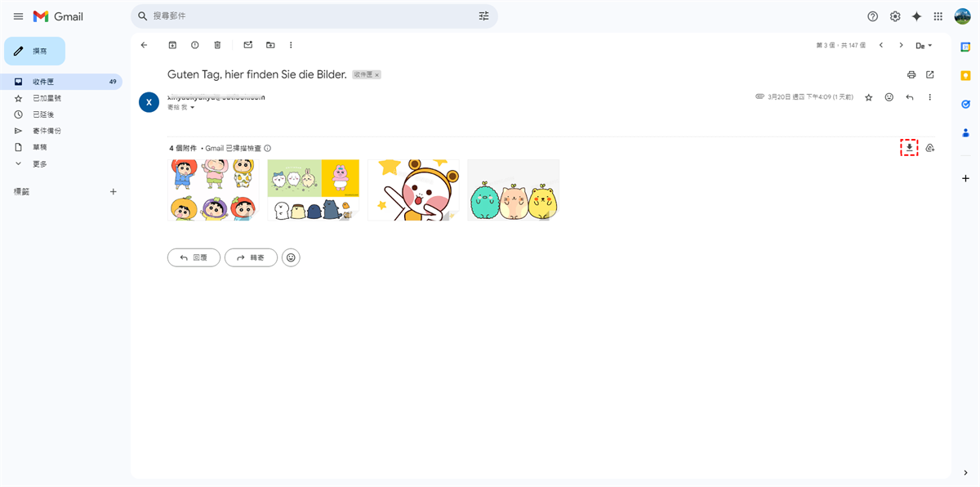Click the 標籤 labels heading
This screenshot has width=980, height=487.
21,191
